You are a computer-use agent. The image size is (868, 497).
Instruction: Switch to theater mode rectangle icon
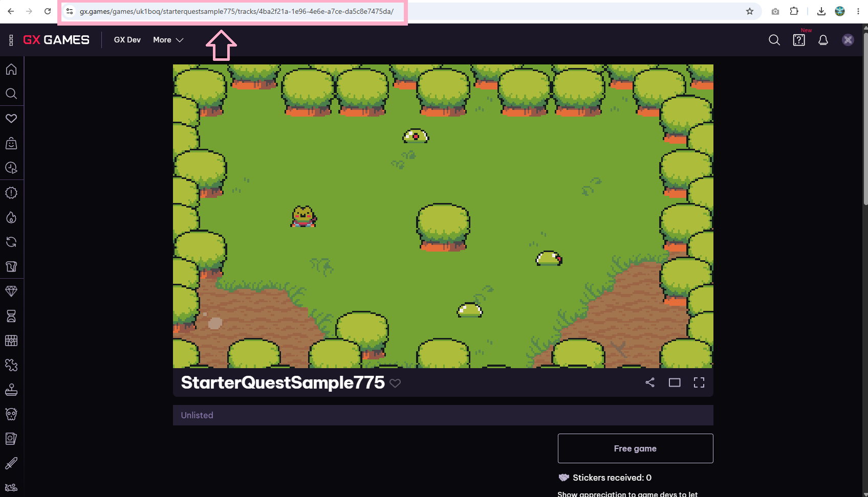675,382
